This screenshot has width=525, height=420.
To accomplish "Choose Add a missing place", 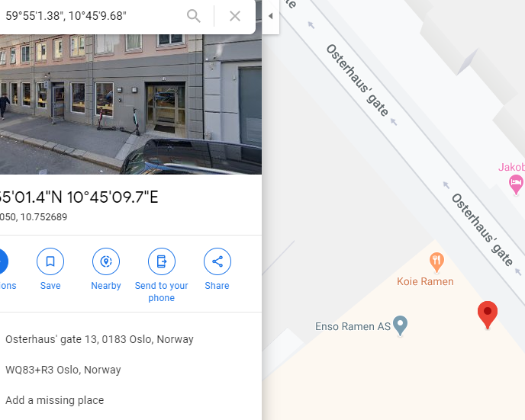I will click(55, 400).
